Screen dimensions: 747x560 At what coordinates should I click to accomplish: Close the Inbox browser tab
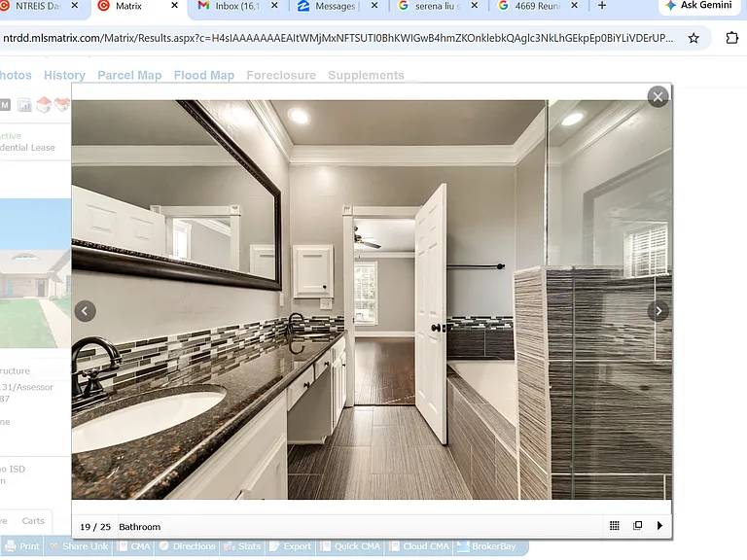click(274, 5)
